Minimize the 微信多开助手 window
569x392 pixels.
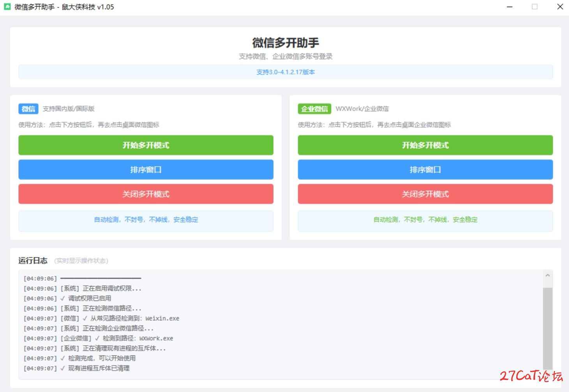(509, 7)
